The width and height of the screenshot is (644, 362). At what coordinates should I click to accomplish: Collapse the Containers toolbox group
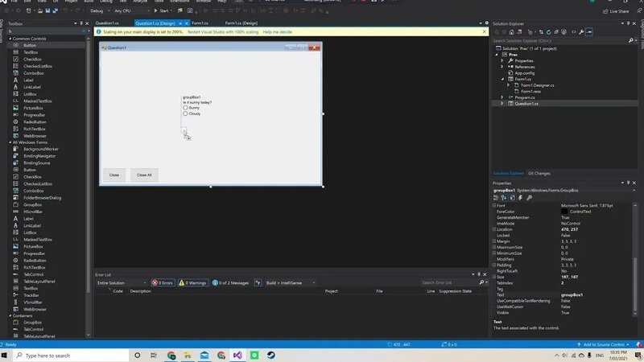click(10, 315)
